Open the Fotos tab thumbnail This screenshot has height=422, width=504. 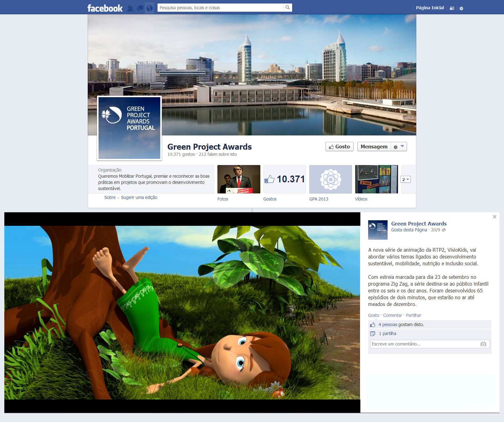coord(239,179)
